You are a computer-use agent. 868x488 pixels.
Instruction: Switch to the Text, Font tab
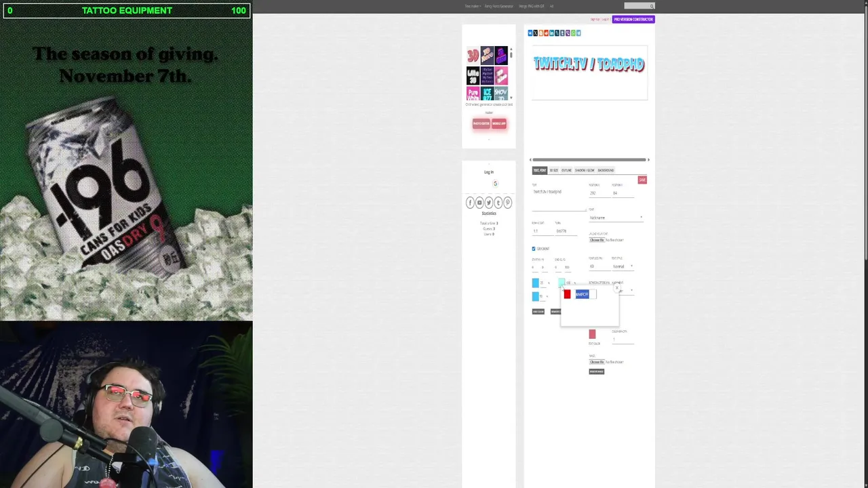[540, 170]
